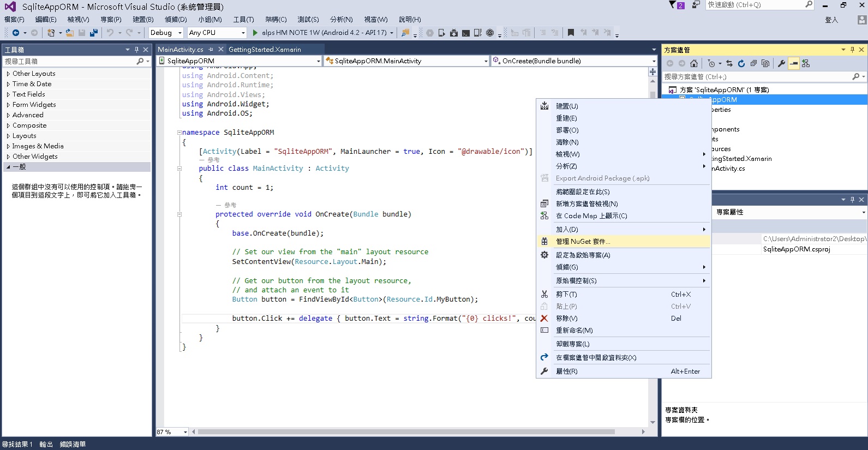
Task: Click the 登入 sign-in link
Action: tap(831, 20)
